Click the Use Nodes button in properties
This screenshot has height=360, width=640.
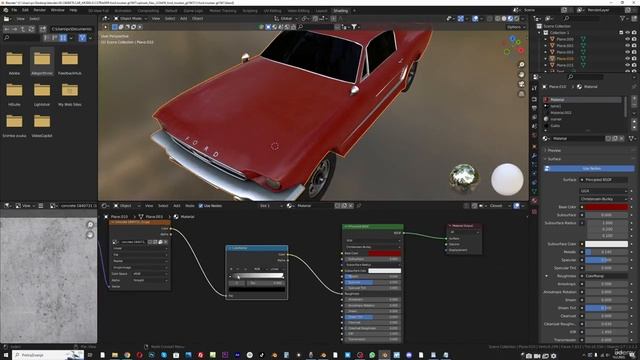tap(589, 168)
